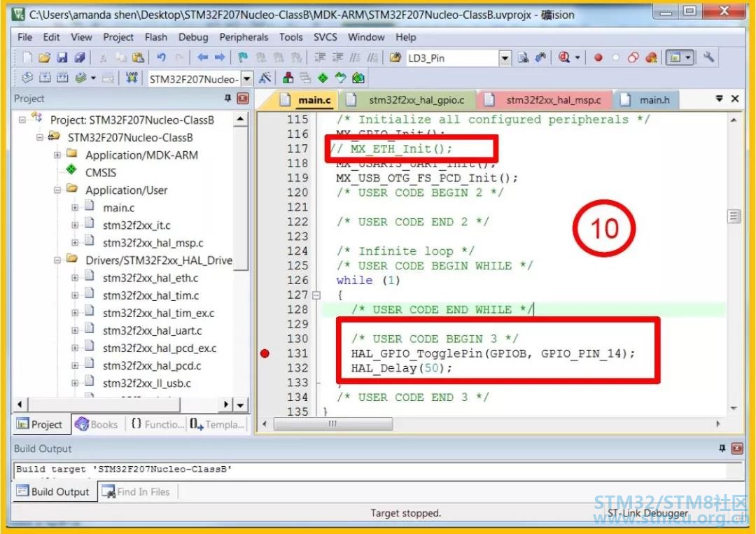Open Manage Project Items icon
The image size is (756, 534).
coord(288,78)
